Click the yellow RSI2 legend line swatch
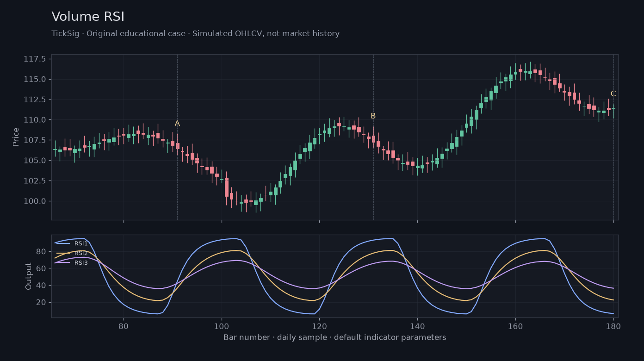 click(x=63, y=253)
